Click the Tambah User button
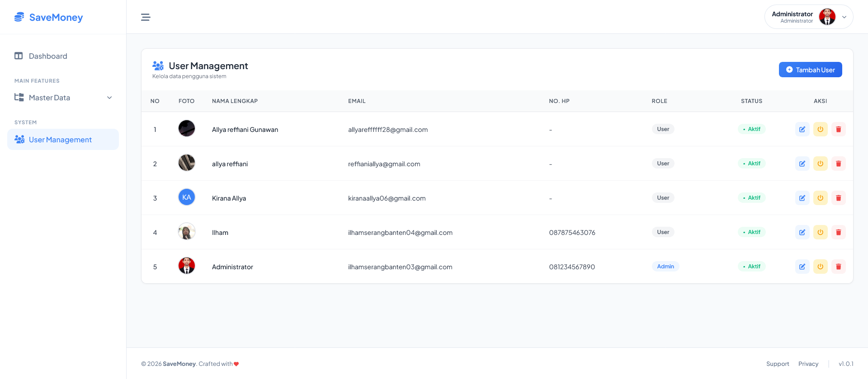The width and height of the screenshot is (868, 379). (810, 70)
